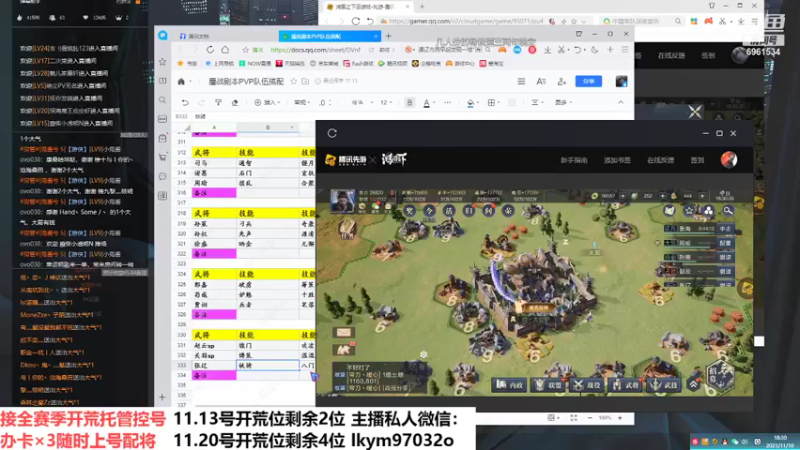Screen dimensions: 800x450
Task: Open the number format 常规 dropdown
Action: point(303,103)
